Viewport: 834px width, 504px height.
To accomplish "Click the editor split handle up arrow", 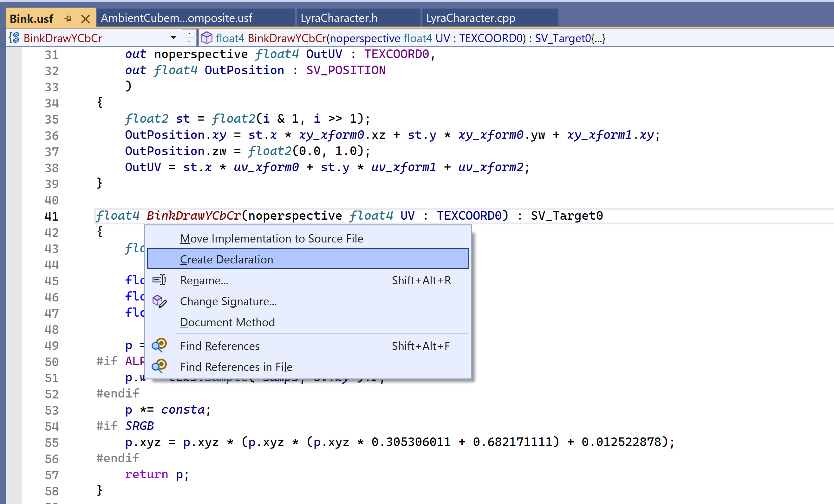I will [189, 34].
